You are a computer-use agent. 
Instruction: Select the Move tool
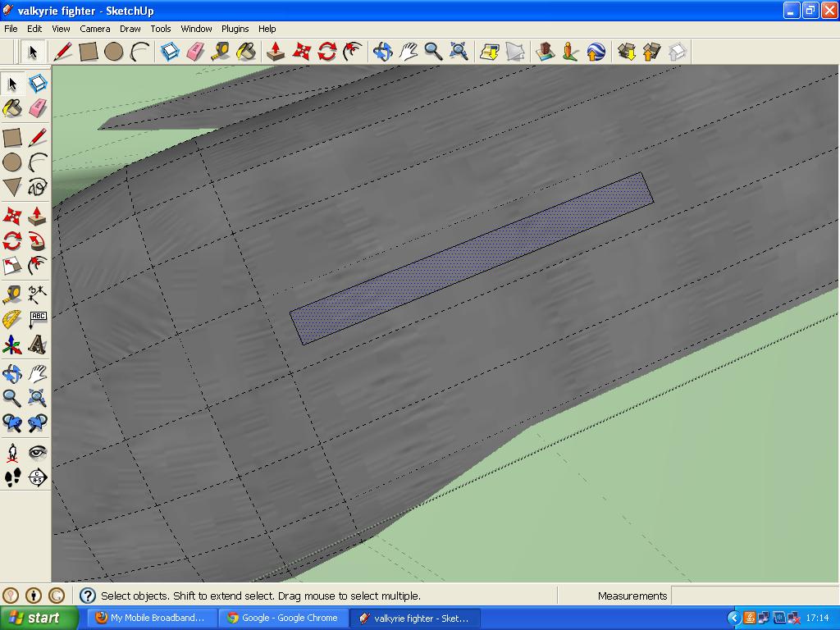12,213
